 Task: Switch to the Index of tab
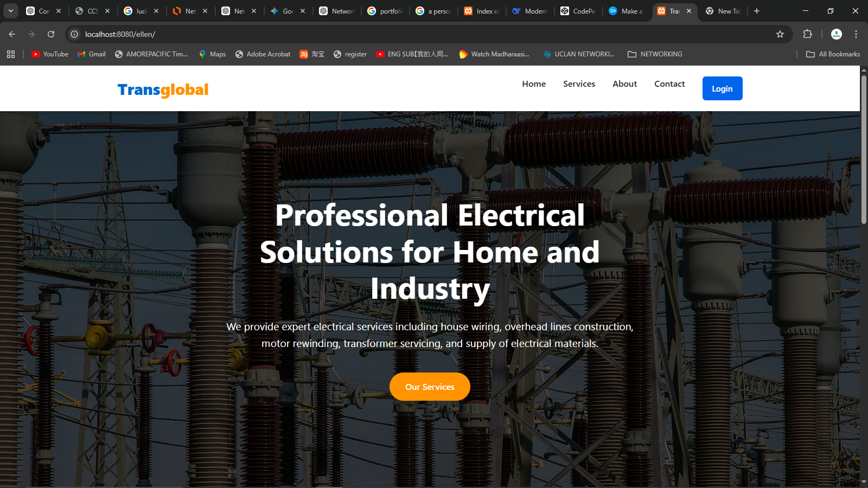(x=482, y=11)
